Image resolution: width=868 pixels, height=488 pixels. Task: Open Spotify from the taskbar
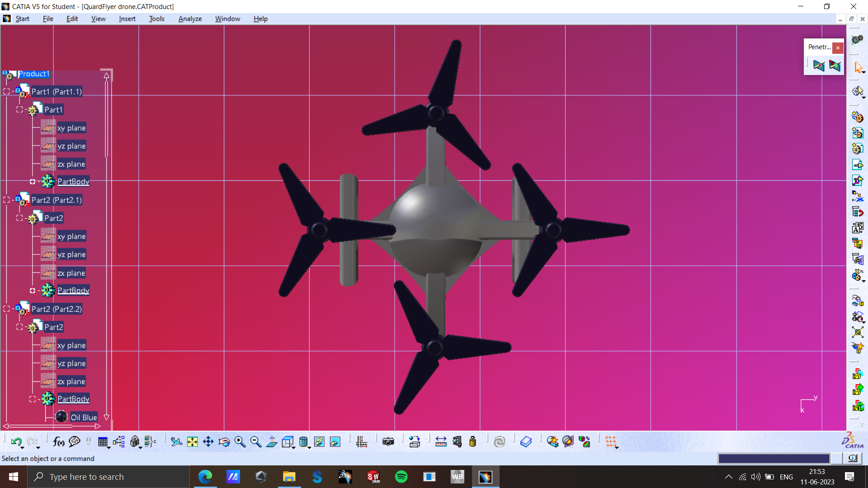pos(401,477)
